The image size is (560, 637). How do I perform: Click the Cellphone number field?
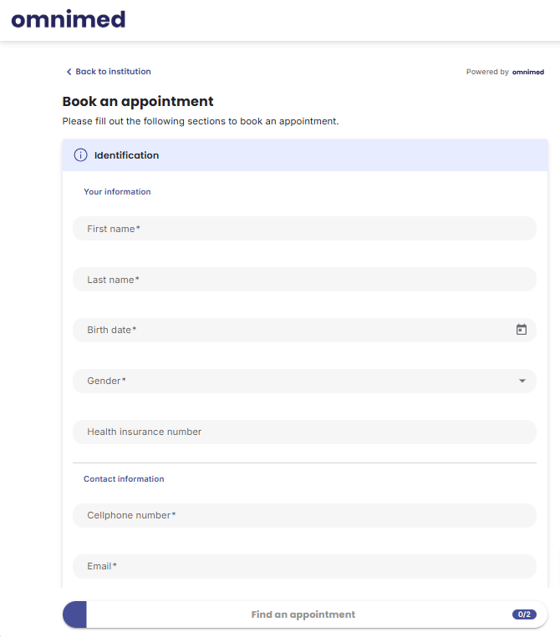click(304, 515)
